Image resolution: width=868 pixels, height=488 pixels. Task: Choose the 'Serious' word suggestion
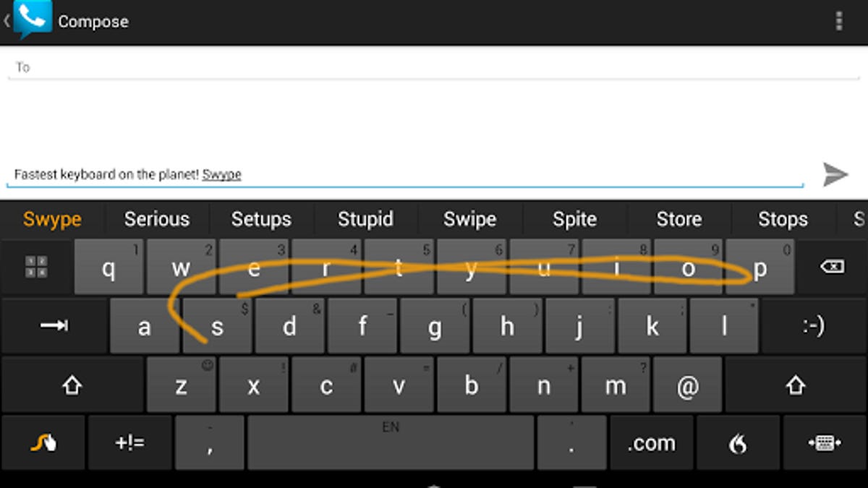[157, 219]
